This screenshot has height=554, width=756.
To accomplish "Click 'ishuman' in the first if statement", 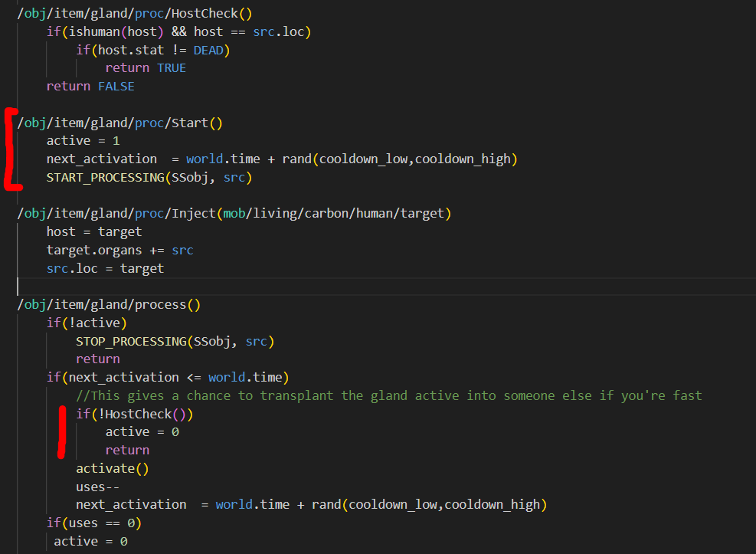I will 94,32.
